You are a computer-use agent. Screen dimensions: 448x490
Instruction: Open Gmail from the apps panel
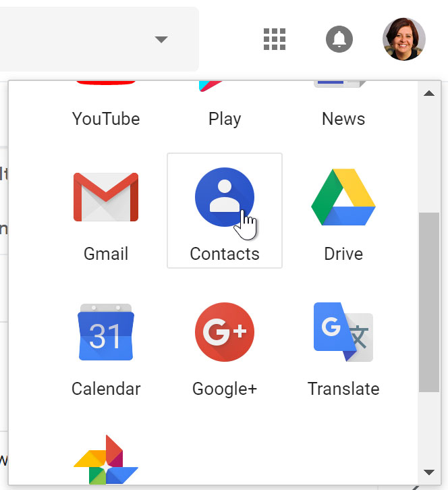tap(106, 211)
